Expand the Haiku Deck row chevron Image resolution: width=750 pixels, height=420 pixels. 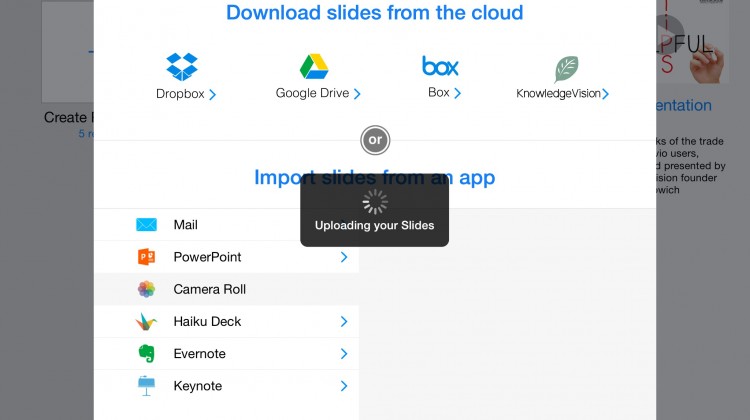[x=343, y=321]
